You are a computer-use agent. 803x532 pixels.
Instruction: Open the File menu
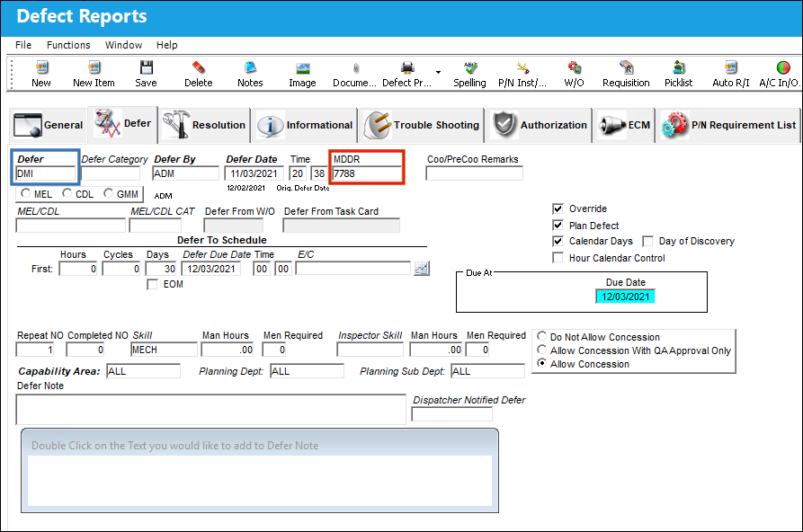point(23,45)
